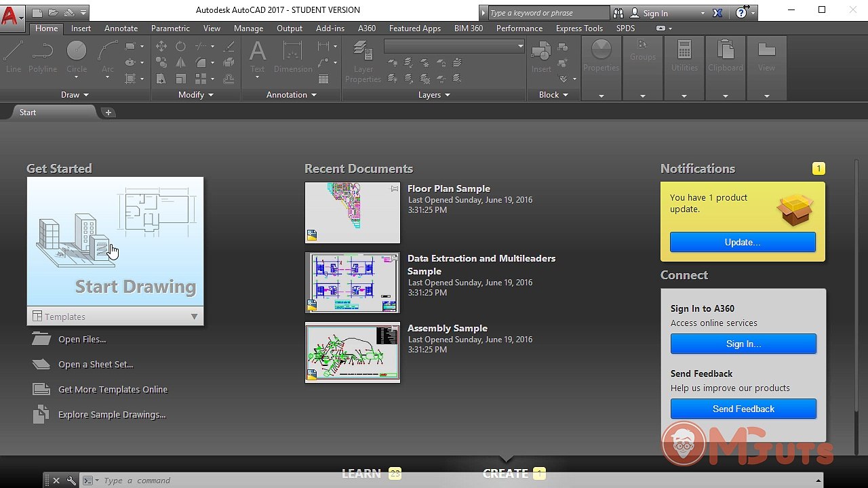Click the binoculars search icon
Viewport: 868px width, 488px height.
coord(618,13)
